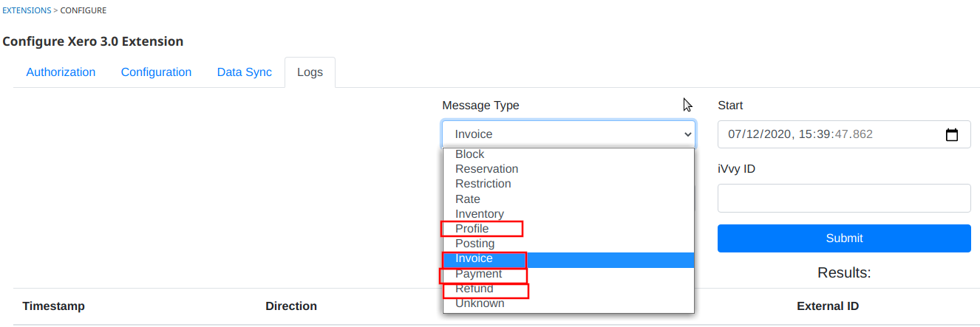Viewport: 980px width, 327px height.
Task: Click the Start date-time field
Action: pos(844,134)
